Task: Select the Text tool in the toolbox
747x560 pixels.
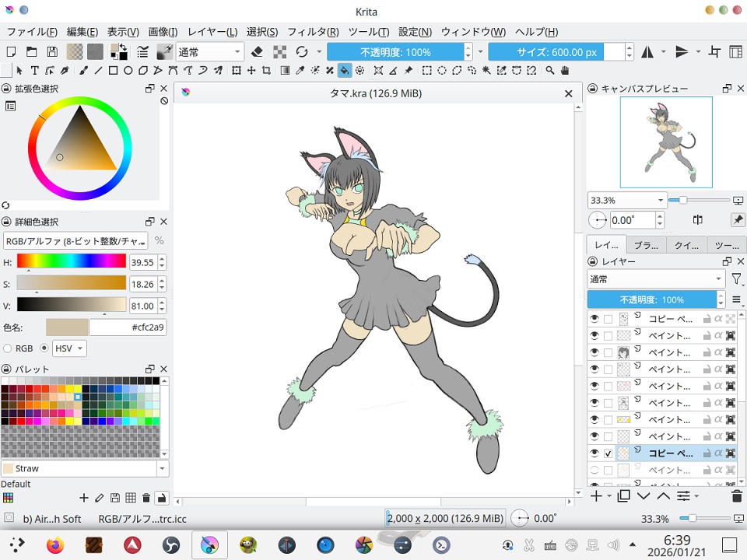Action: 35,71
